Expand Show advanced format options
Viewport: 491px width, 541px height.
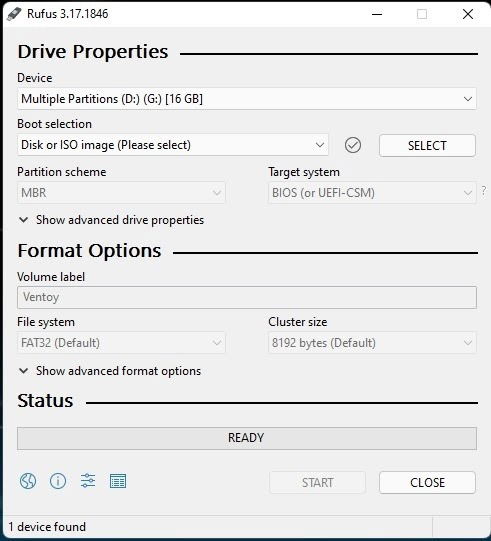click(x=110, y=371)
